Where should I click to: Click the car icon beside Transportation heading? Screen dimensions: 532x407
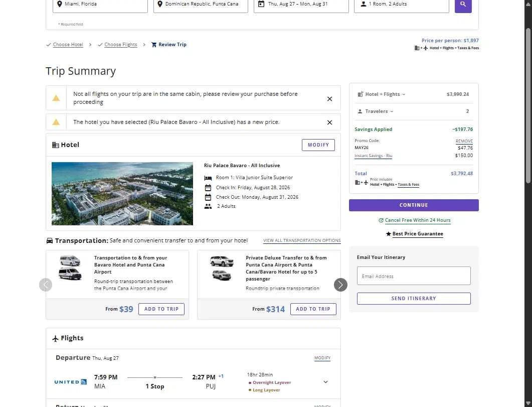point(50,241)
